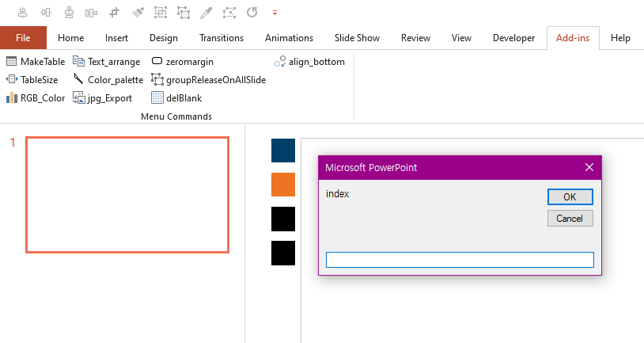Switch to the Review tab
644x343 pixels.
tap(415, 38)
